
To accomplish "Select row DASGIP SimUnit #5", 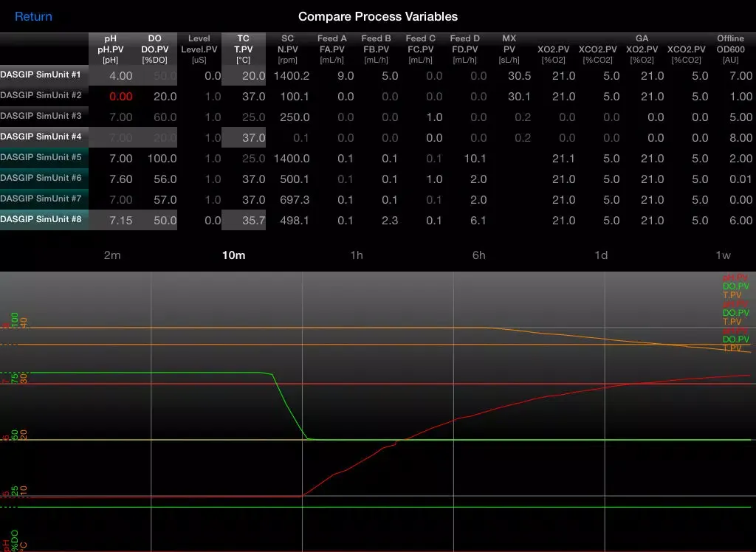I will (x=44, y=158).
